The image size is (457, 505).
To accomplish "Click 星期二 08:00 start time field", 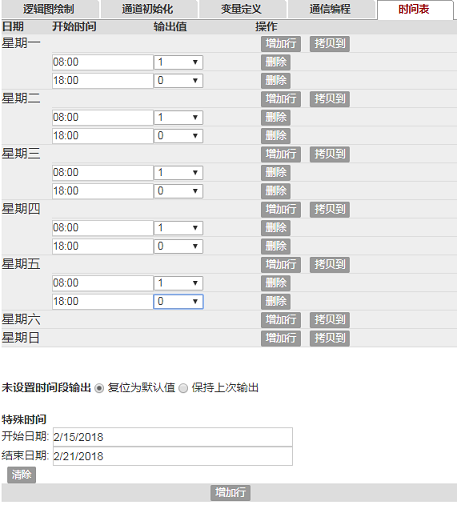I will pyautogui.click(x=102, y=117).
